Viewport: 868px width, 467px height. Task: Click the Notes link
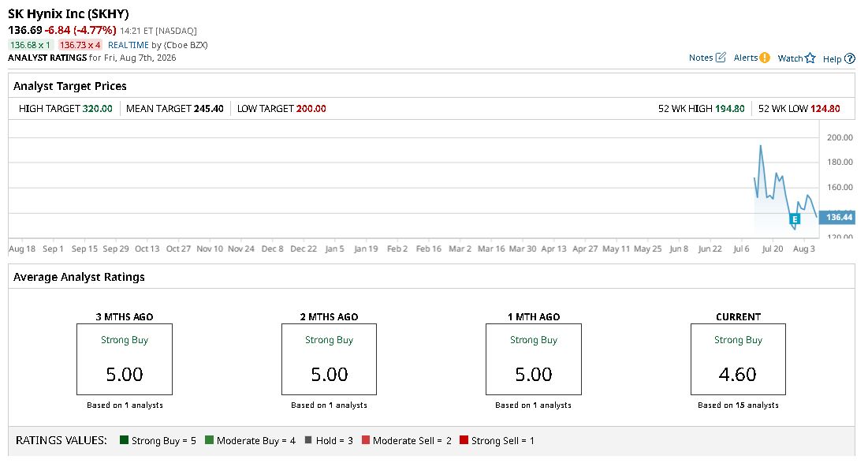(701, 58)
